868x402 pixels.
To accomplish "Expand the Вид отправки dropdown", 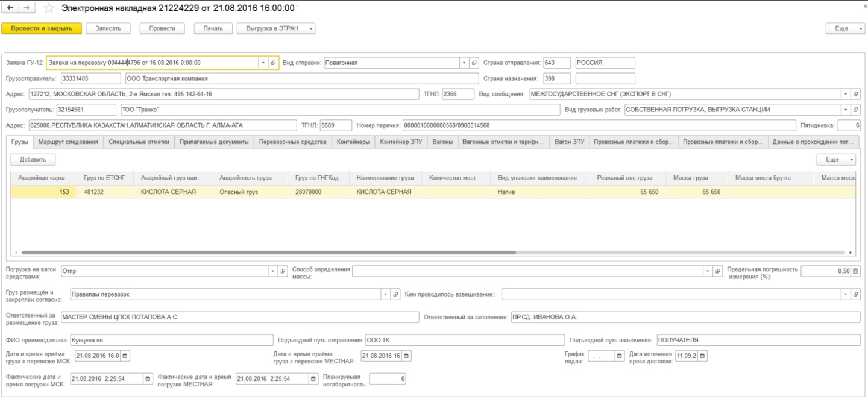I will [464, 63].
